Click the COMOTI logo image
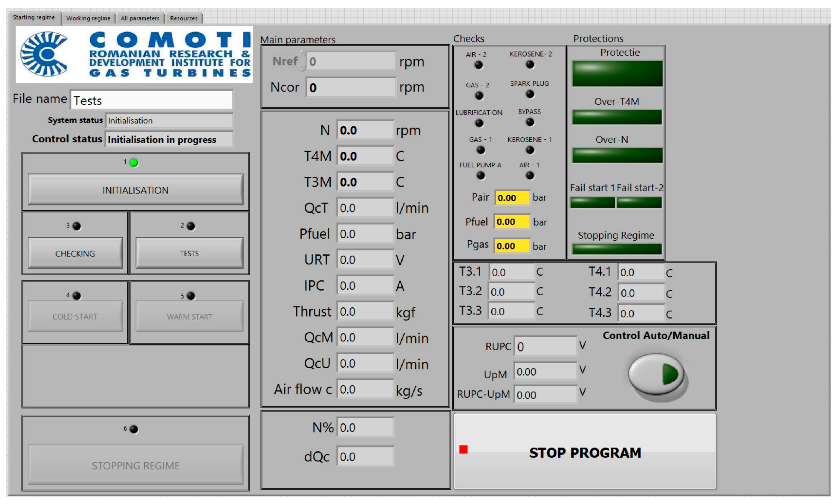Image resolution: width=836 pixels, height=504 pixels. [134, 55]
